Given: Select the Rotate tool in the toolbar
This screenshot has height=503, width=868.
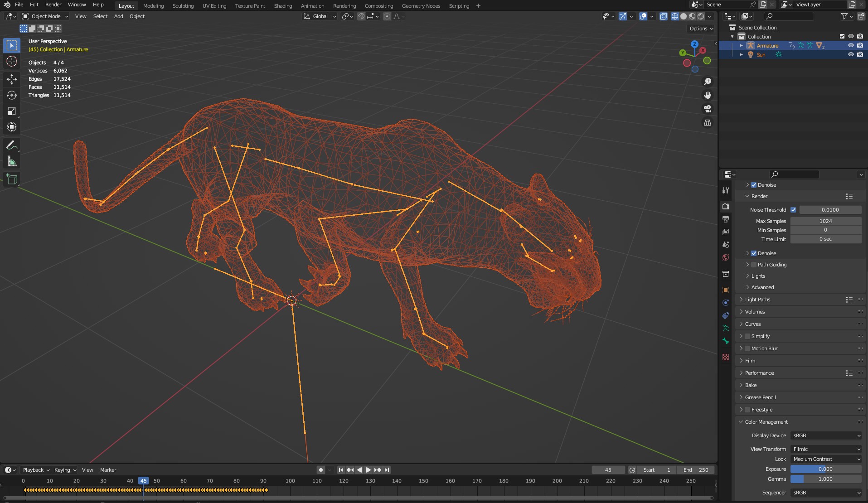Looking at the screenshot, I should (x=11, y=95).
